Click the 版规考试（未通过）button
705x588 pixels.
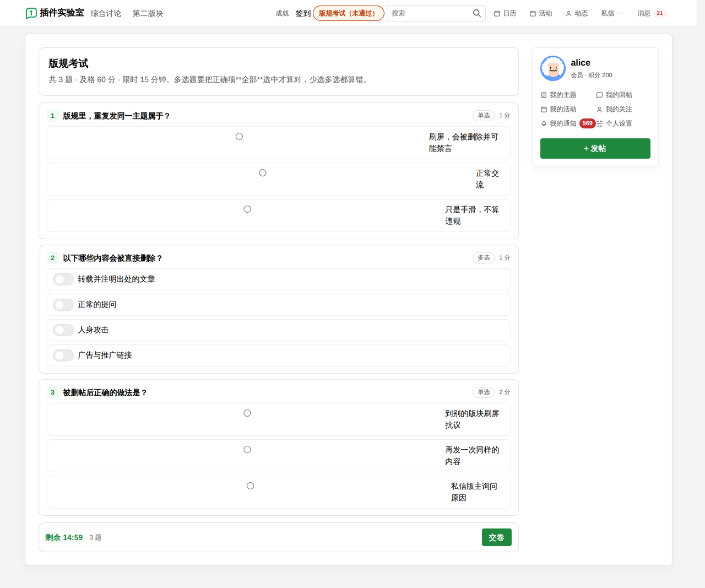point(349,13)
